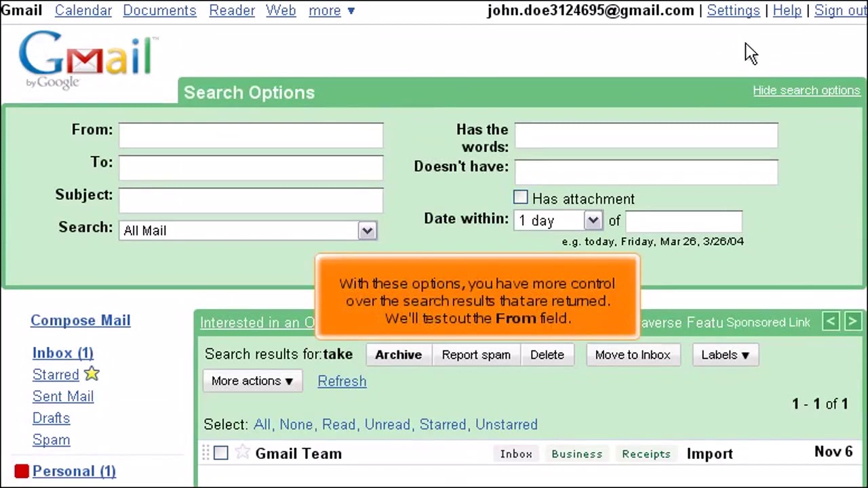Focus the date input after 'of'
The height and width of the screenshot is (488, 868).
(684, 221)
